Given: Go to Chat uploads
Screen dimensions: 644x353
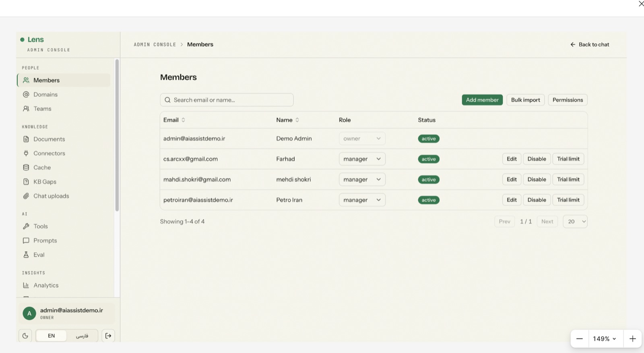Looking at the screenshot, I should pos(64,196).
